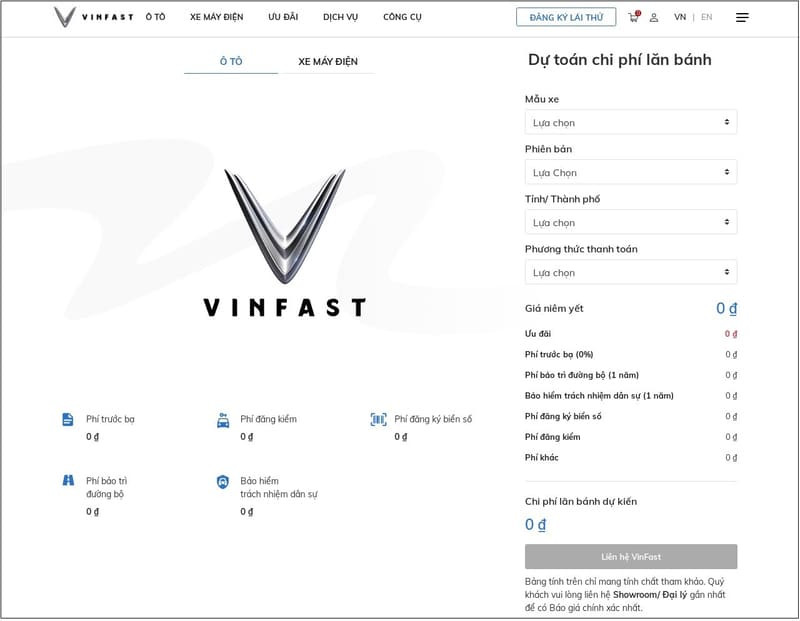
Task: Switch to the Ô TÔ tab
Action: (231, 62)
